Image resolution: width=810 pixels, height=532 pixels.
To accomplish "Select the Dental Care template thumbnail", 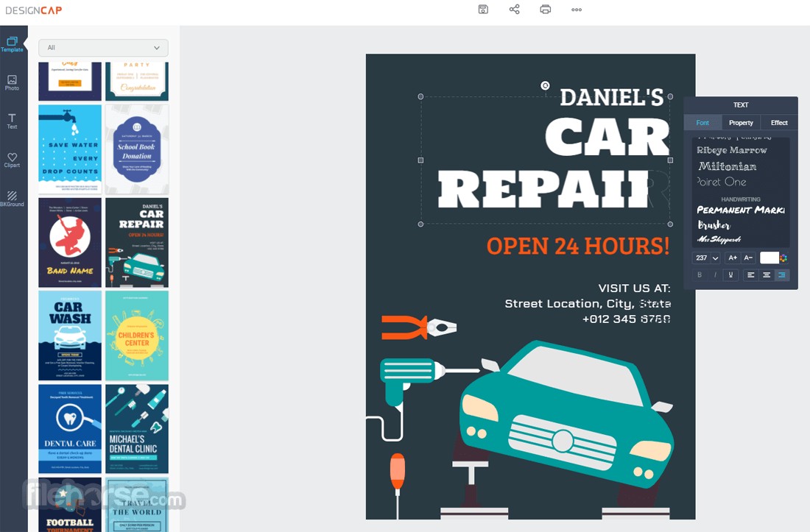I will tap(70, 429).
